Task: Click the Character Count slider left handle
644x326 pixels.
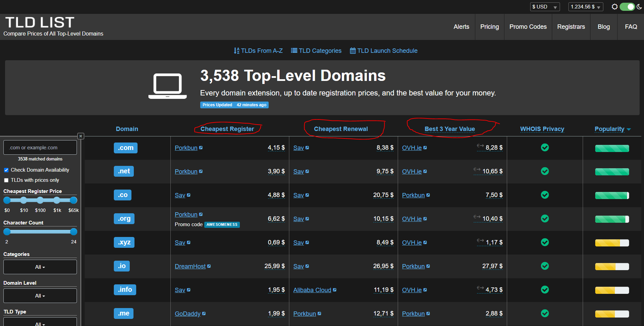Action: pyautogui.click(x=7, y=232)
